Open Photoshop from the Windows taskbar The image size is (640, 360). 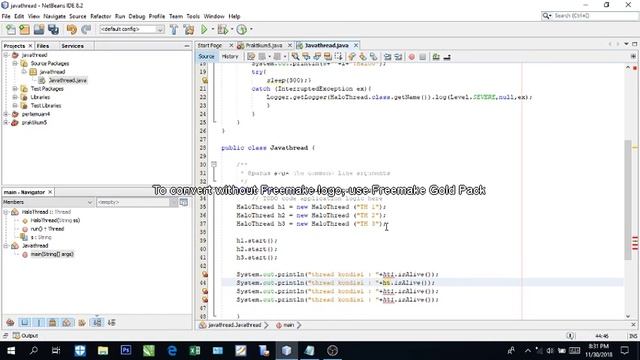click(126, 350)
